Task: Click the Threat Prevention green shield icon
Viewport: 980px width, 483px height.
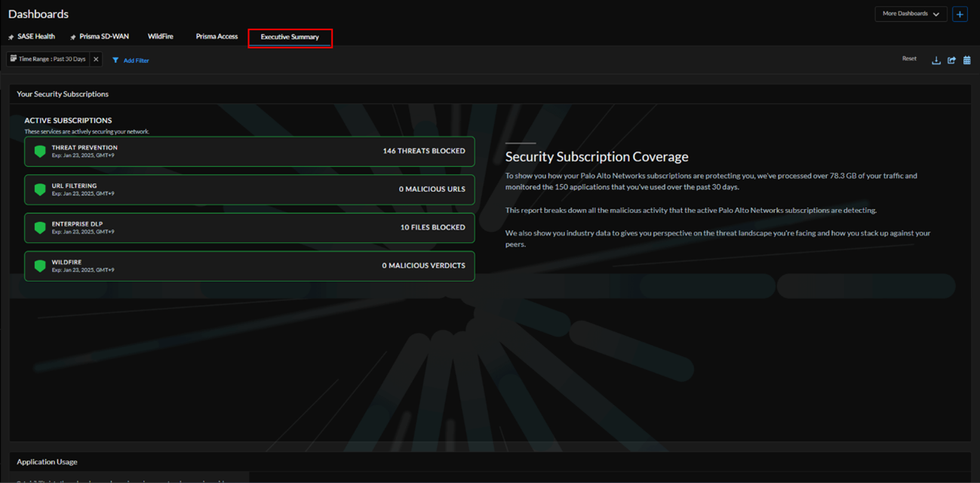Action: [x=40, y=151]
